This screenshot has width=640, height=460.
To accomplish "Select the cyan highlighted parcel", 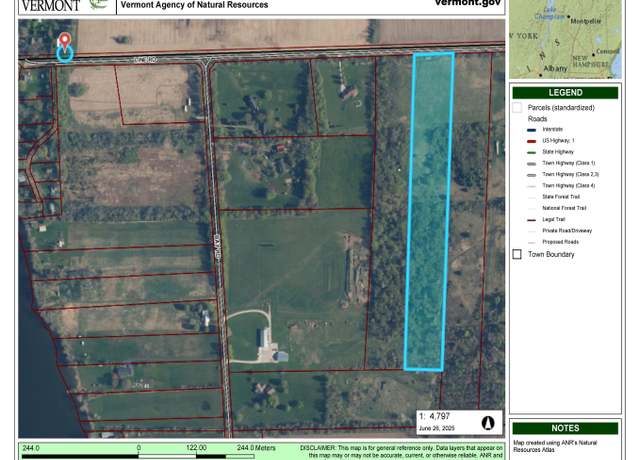I will (x=429, y=211).
